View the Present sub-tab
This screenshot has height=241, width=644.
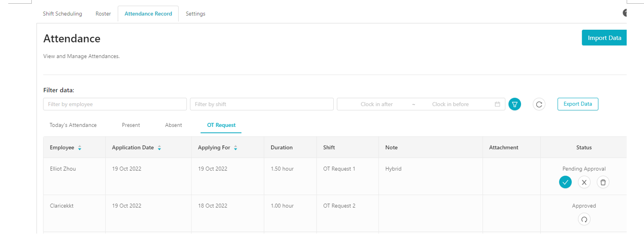[x=131, y=125]
